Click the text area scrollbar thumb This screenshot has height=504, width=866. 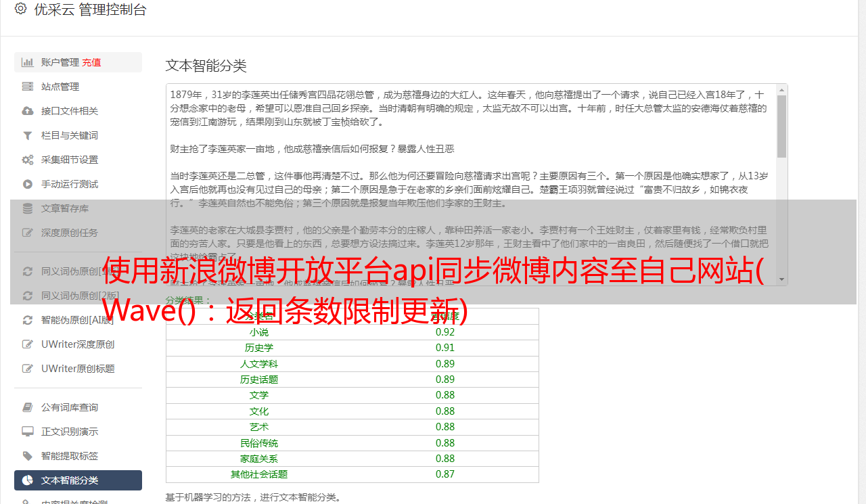coord(781,126)
